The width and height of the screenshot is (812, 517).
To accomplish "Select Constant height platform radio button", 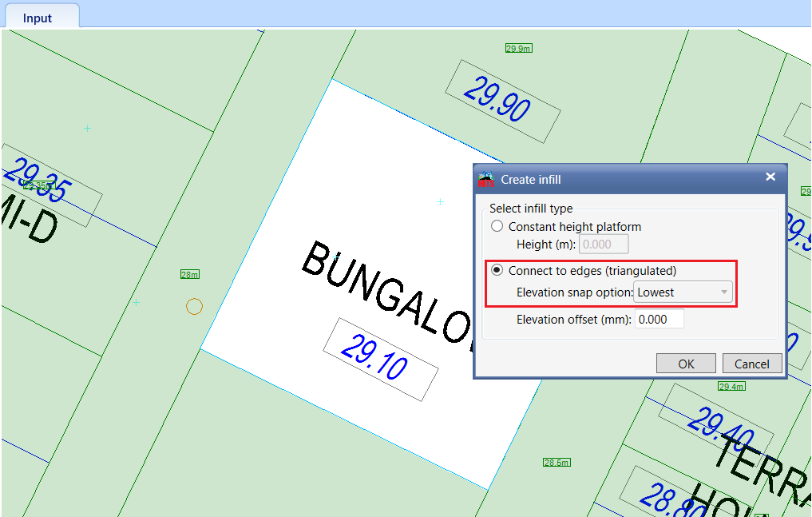I will click(497, 226).
